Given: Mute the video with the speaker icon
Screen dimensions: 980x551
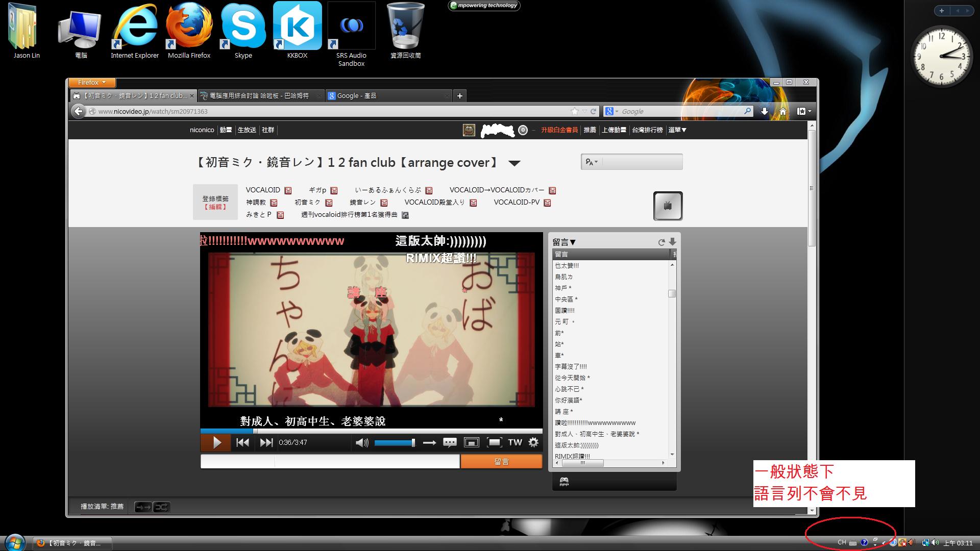Looking at the screenshot, I should (361, 442).
